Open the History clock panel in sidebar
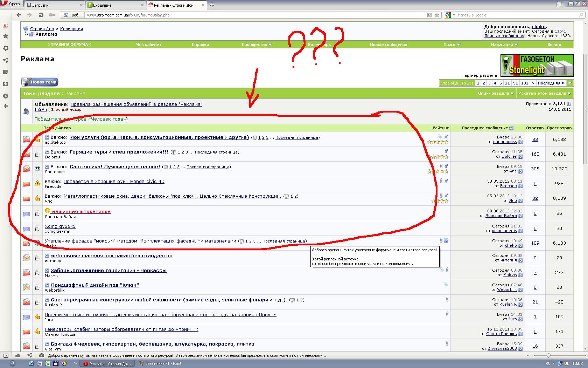 pyautogui.click(x=6, y=96)
